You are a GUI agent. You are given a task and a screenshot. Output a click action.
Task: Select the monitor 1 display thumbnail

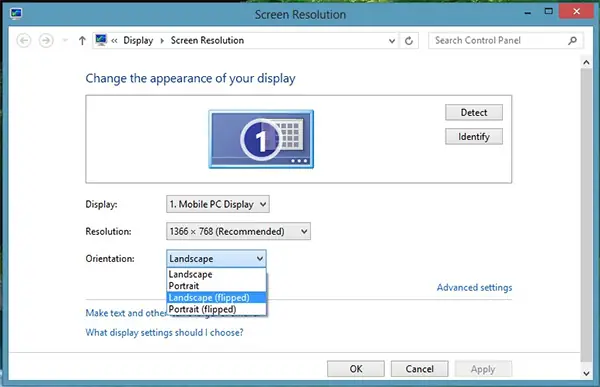pos(261,139)
